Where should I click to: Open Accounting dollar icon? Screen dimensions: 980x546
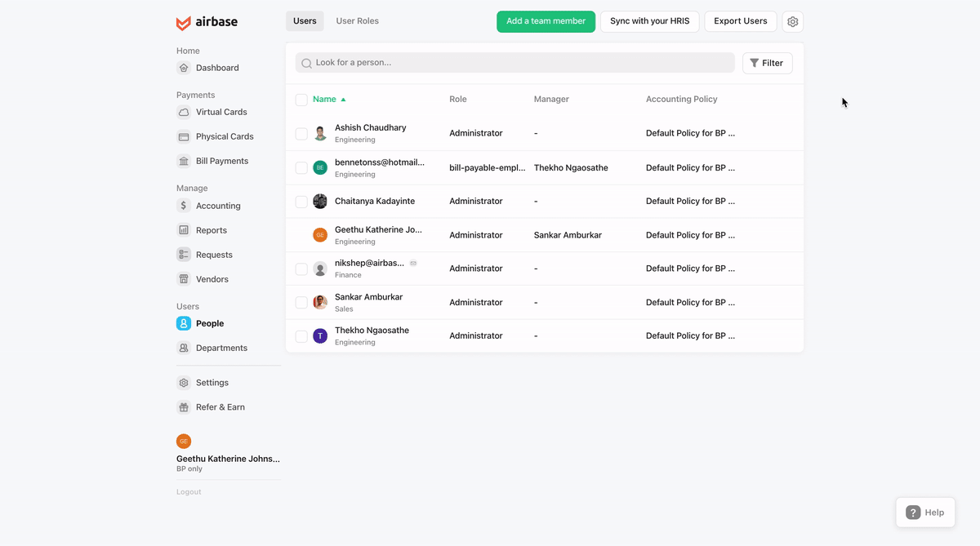click(x=184, y=206)
